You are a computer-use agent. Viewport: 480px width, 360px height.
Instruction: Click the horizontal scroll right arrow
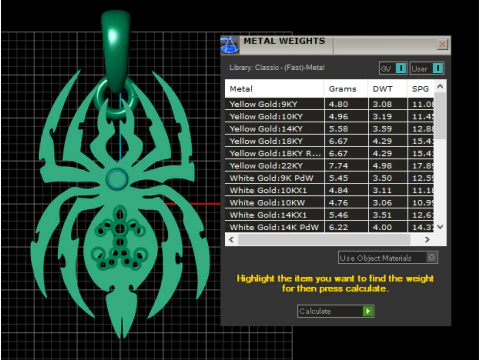click(427, 239)
